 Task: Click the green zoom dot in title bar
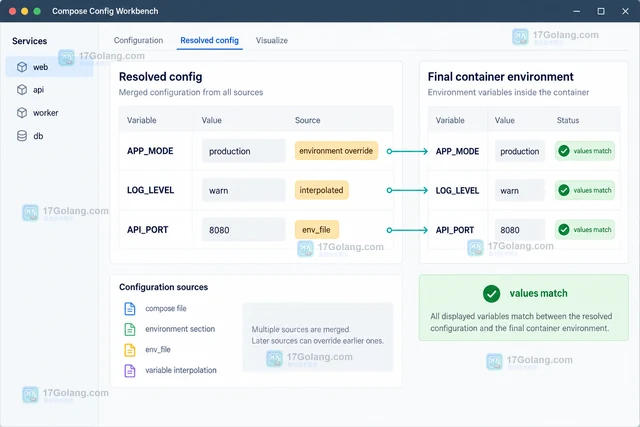click(37, 11)
